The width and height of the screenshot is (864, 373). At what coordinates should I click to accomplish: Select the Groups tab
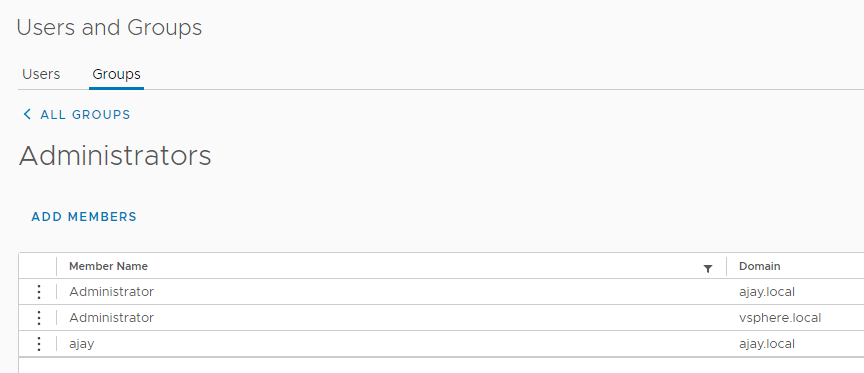point(116,74)
